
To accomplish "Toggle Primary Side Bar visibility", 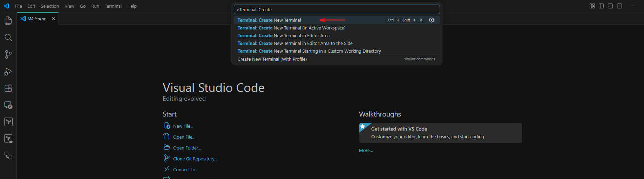I will 601,6.
